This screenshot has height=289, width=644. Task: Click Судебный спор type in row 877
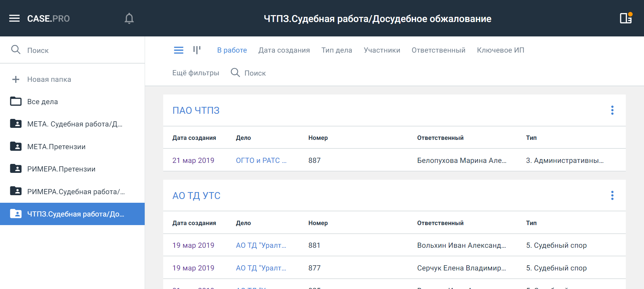coord(556,268)
